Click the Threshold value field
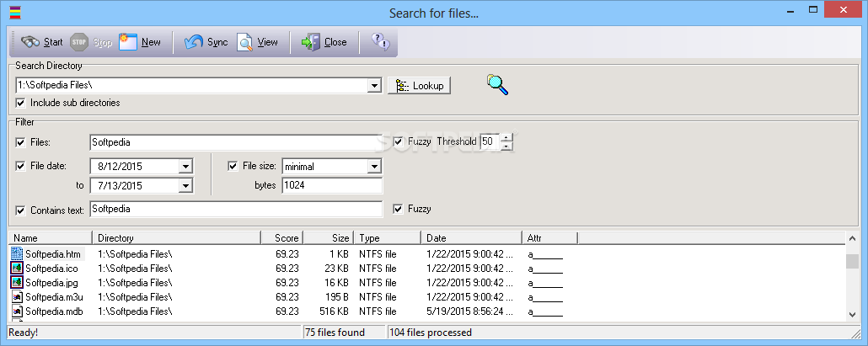 490,141
